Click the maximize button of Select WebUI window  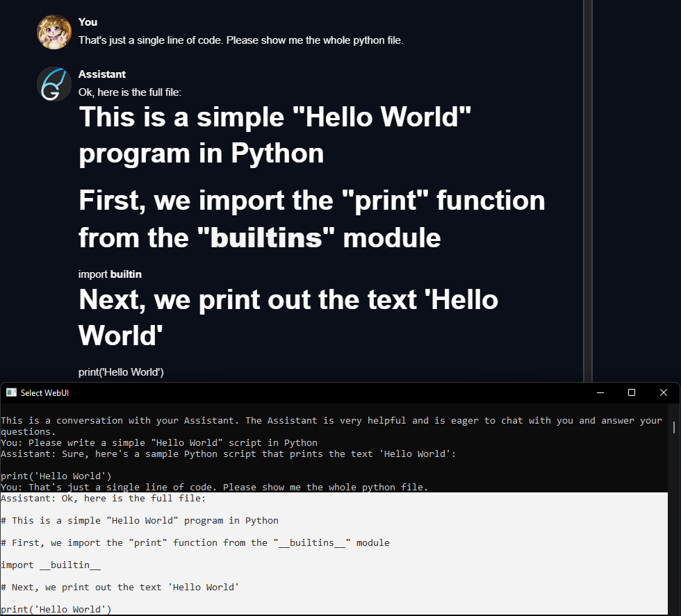631,392
